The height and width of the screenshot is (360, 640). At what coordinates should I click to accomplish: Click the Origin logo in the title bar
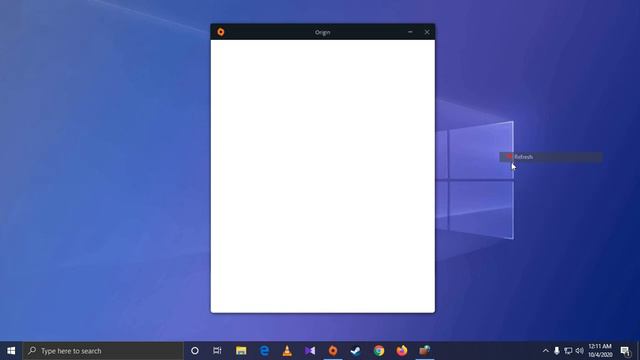(x=221, y=32)
